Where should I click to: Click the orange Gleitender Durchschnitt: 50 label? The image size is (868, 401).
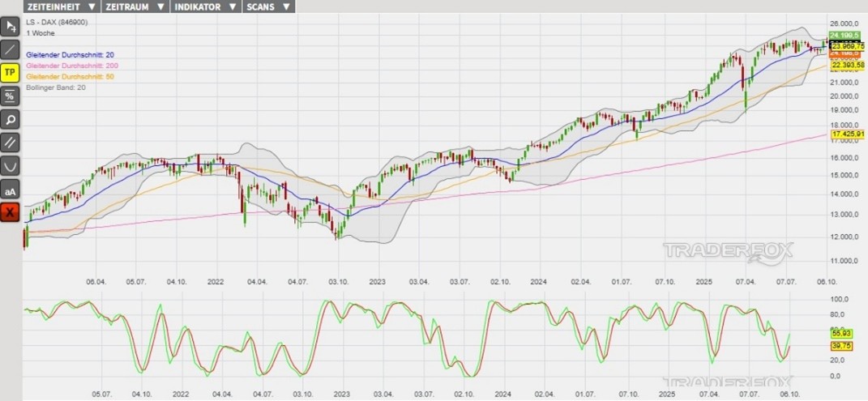pos(70,75)
